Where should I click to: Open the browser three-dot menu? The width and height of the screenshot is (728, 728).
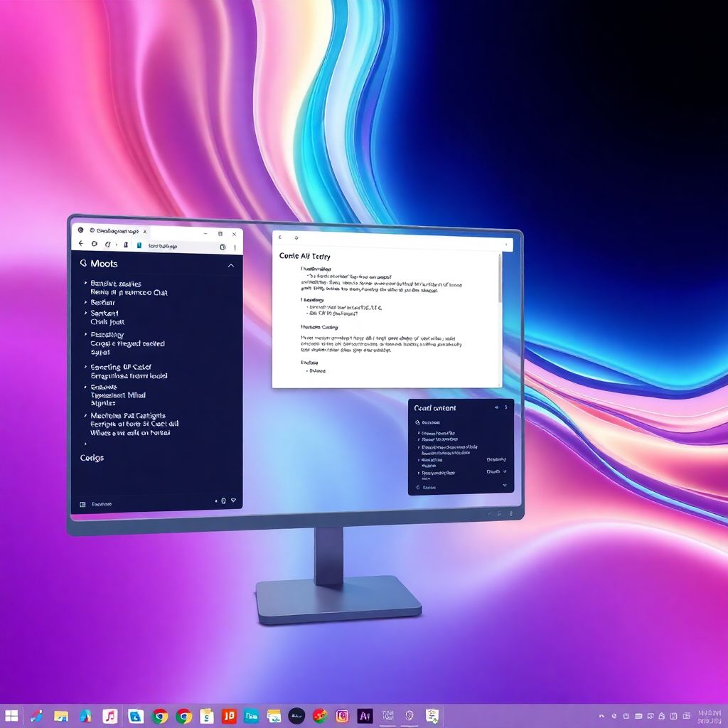click(234, 245)
